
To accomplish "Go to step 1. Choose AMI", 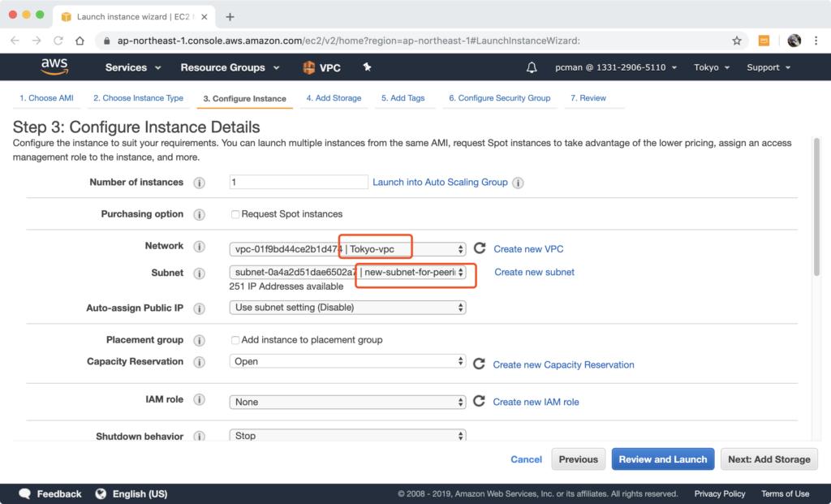I will click(46, 98).
